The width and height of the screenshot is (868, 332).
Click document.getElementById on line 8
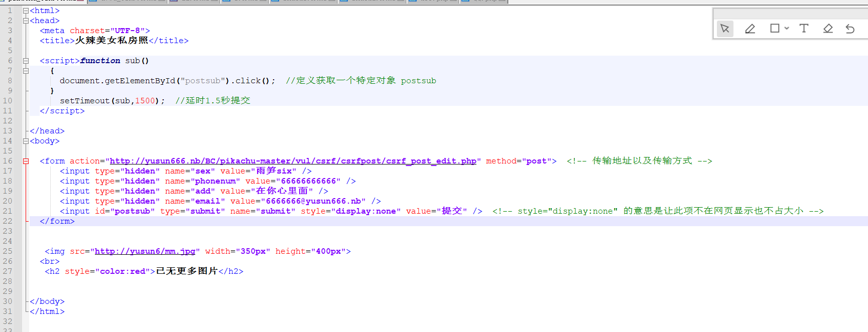click(x=117, y=81)
